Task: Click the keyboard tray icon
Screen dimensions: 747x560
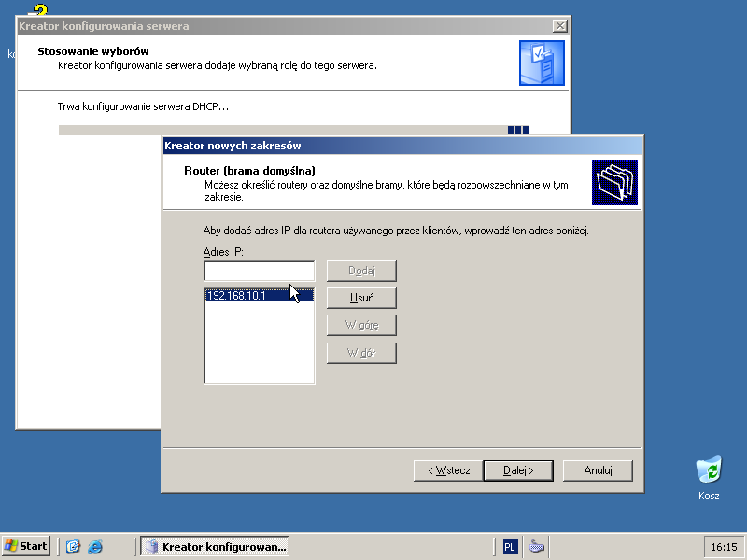Action: tap(536, 547)
